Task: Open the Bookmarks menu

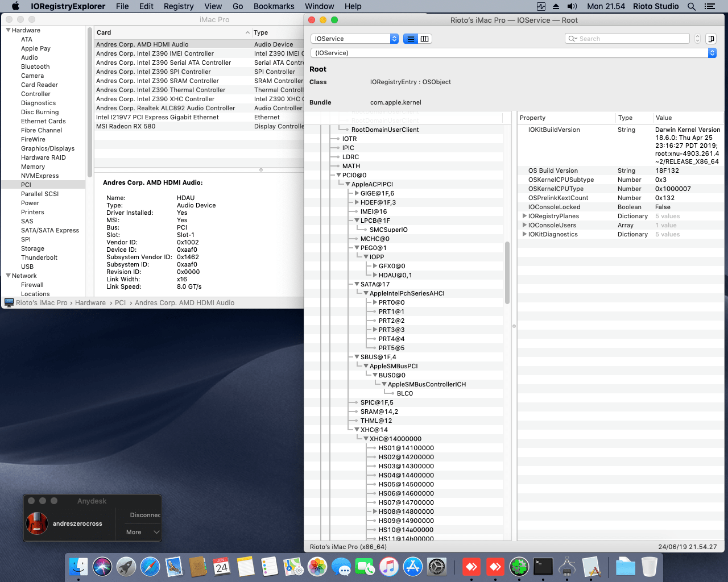Action: pyautogui.click(x=274, y=6)
